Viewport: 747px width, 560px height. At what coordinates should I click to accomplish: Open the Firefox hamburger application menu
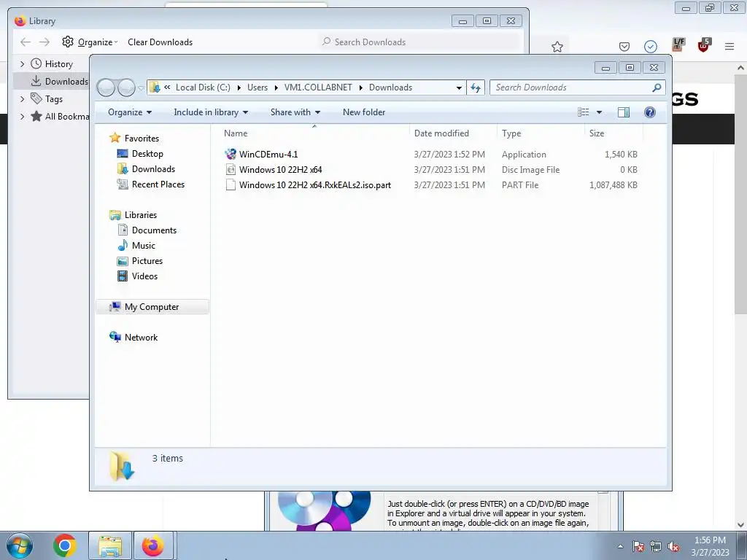click(729, 46)
